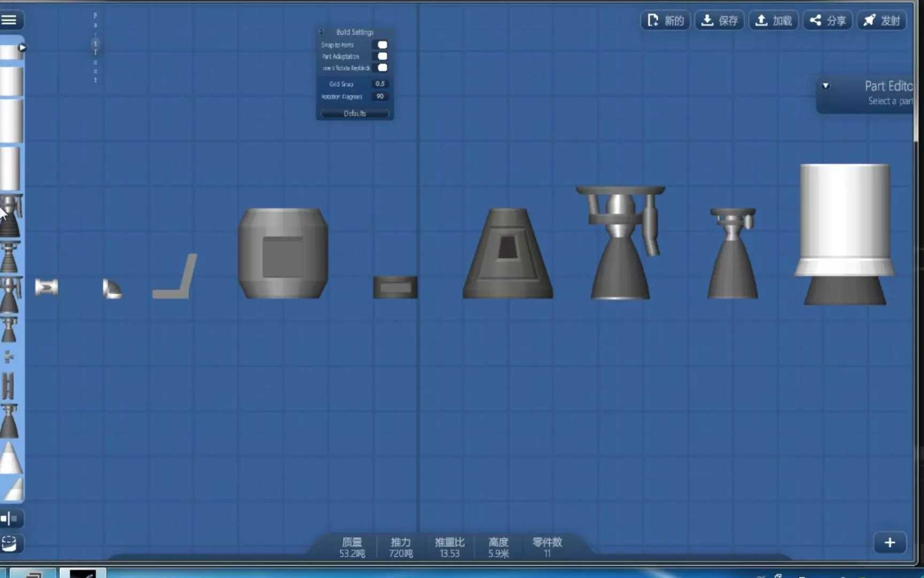Image resolution: width=924 pixels, height=578 pixels.
Task: Click the 质量 mass readout
Action: [x=352, y=547]
